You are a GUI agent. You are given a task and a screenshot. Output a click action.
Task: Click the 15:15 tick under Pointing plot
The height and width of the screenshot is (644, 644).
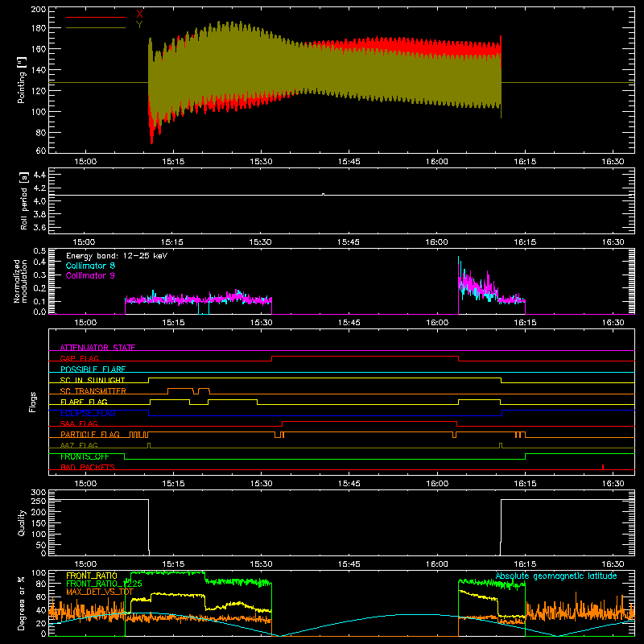(173, 162)
